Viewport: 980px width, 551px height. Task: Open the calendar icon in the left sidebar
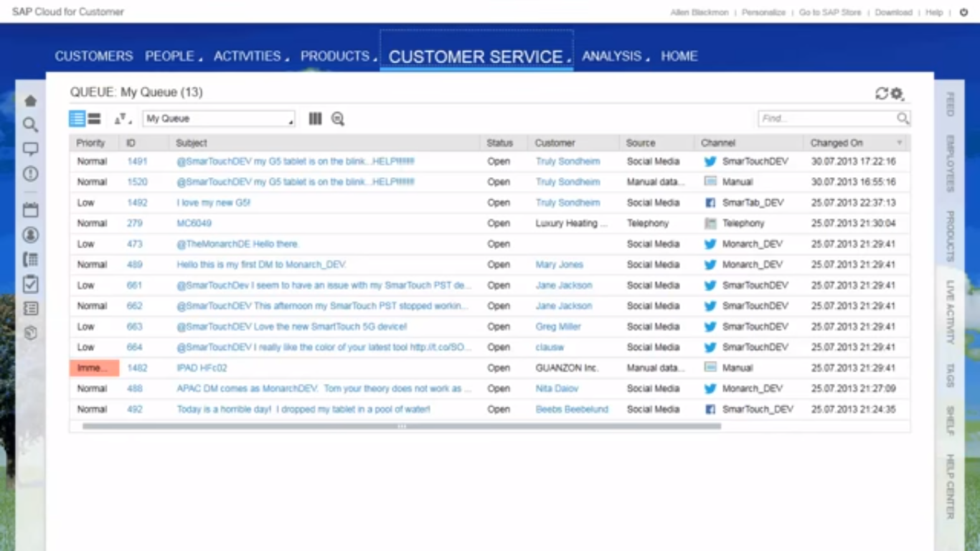click(x=30, y=210)
